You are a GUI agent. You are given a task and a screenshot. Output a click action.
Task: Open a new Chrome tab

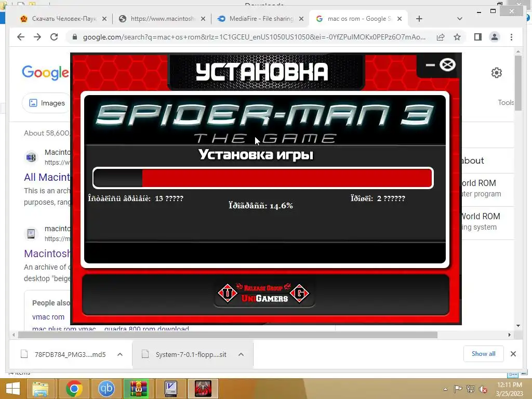(419, 19)
